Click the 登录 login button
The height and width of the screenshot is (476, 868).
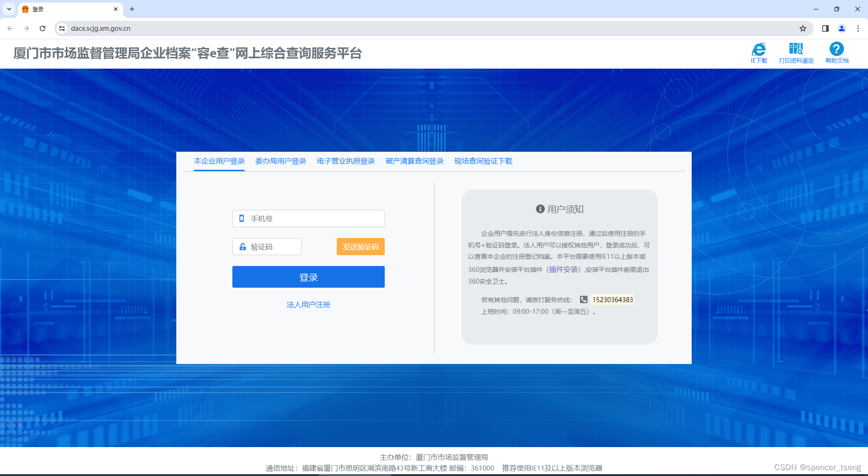[308, 277]
